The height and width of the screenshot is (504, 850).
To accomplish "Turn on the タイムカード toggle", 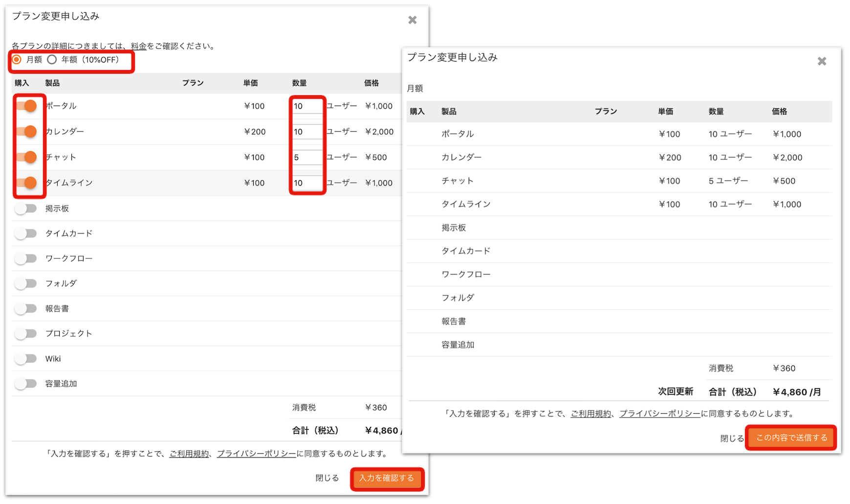I will coord(26,233).
